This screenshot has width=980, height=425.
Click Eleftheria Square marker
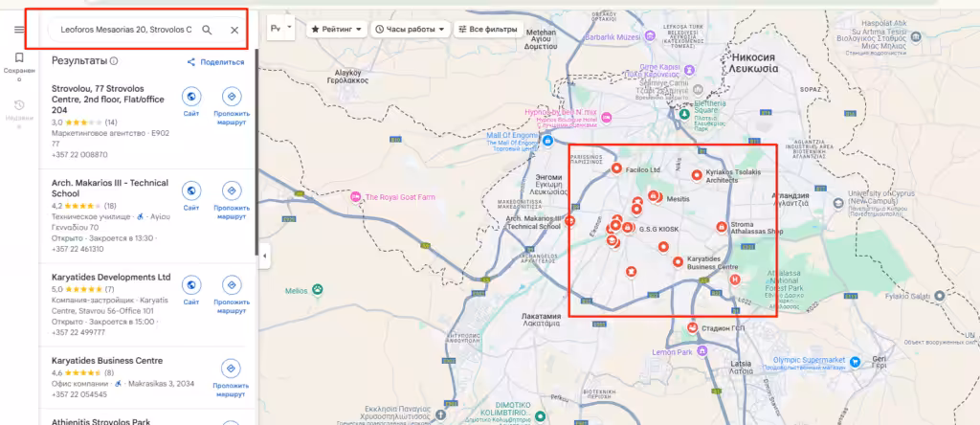click(685, 114)
